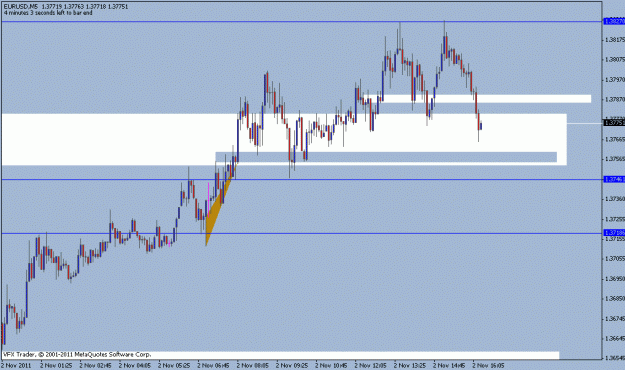Select the lower blue horizontal line at 1.37186
This screenshot has height=370, width=625.
tap(301, 233)
